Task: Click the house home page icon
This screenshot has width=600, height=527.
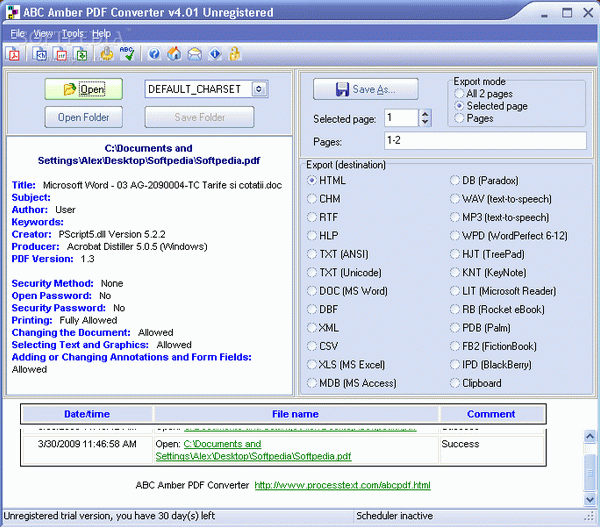Action: [x=174, y=54]
